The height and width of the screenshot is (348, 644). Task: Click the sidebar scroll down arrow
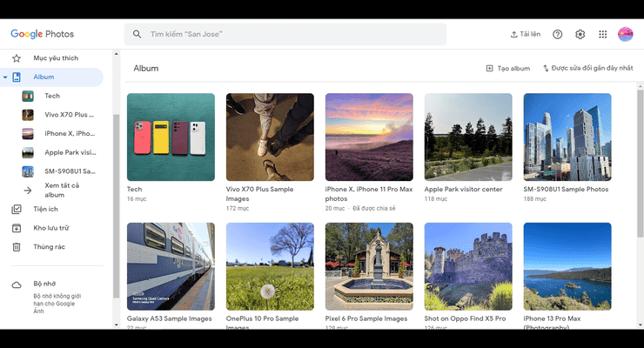click(x=117, y=325)
